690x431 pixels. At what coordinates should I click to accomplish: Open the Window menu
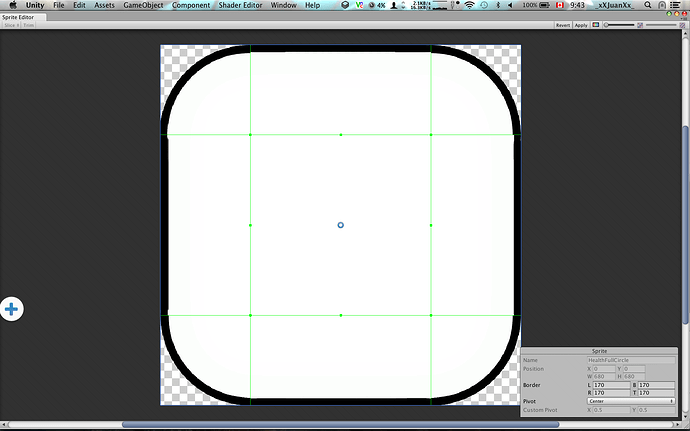[x=283, y=5]
